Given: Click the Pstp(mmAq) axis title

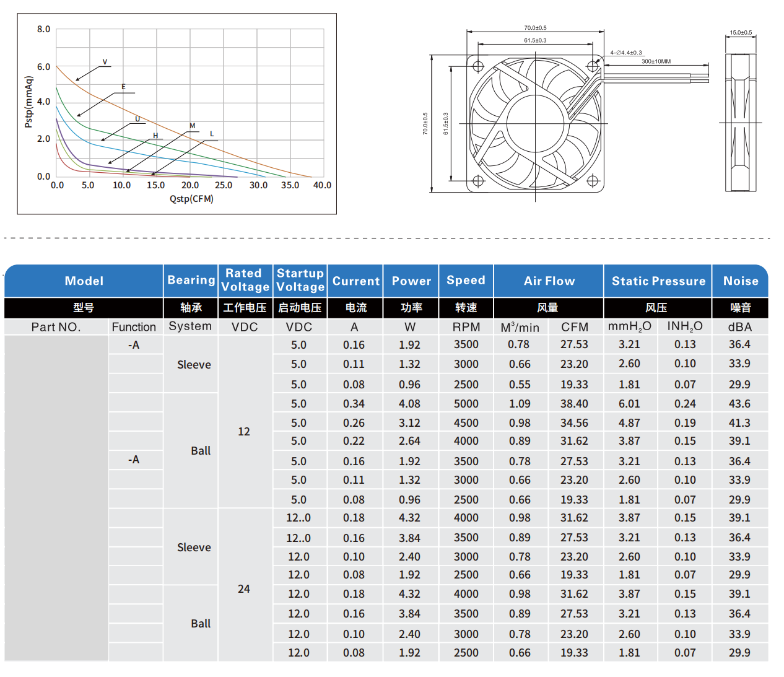Looking at the screenshot, I should (x=28, y=102).
